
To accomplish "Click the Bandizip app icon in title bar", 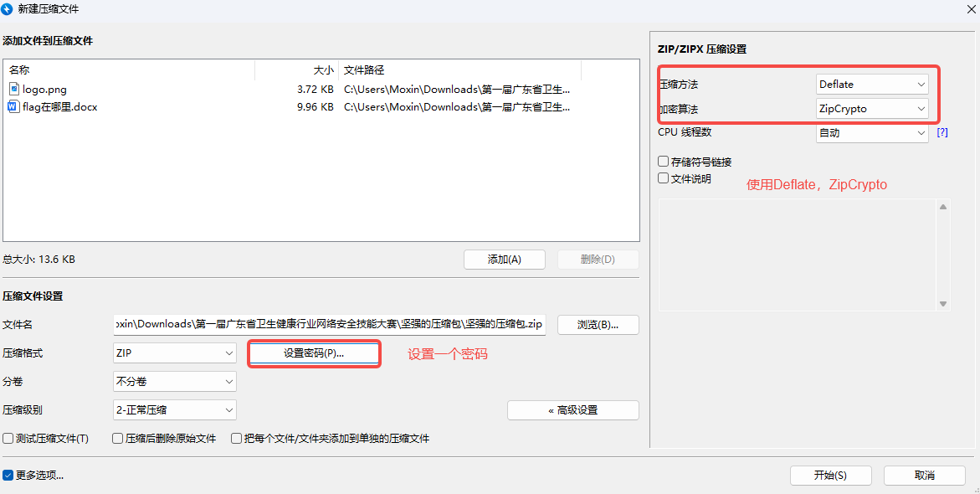I will point(8,9).
